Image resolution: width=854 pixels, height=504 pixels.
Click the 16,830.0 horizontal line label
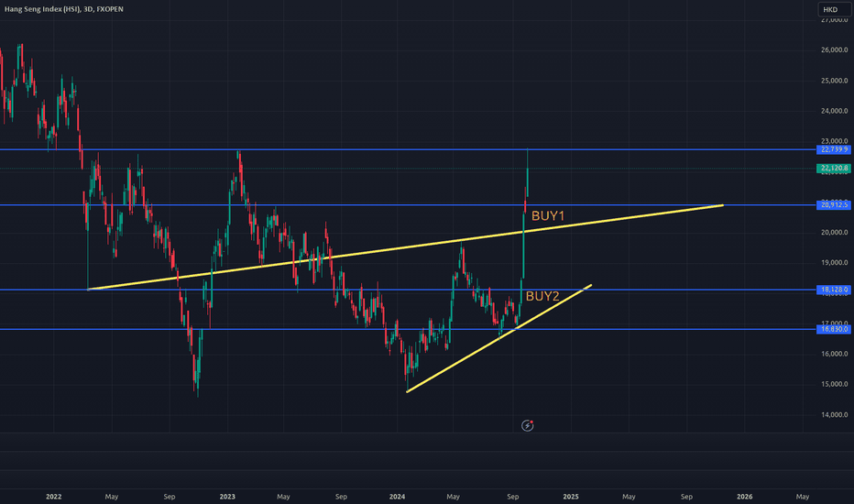pyautogui.click(x=834, y=329)
